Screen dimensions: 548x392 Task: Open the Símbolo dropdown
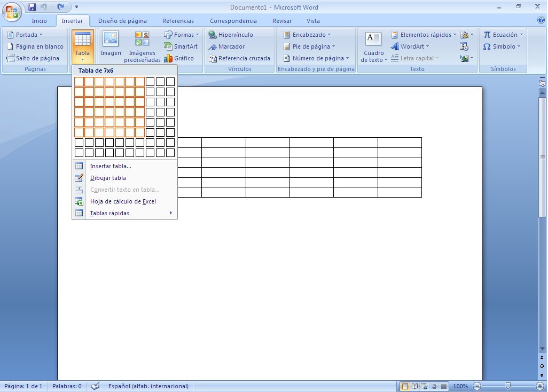pos(502,46)
